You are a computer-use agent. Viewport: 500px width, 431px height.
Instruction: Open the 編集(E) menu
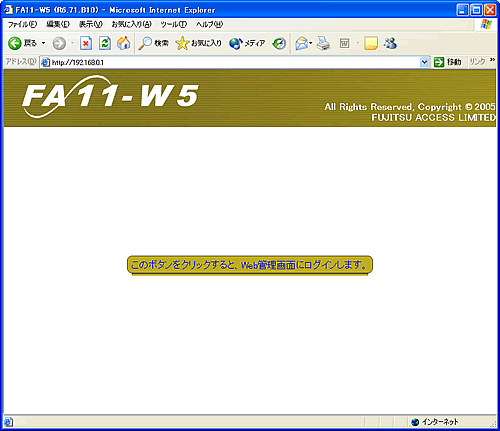[58, 24]
